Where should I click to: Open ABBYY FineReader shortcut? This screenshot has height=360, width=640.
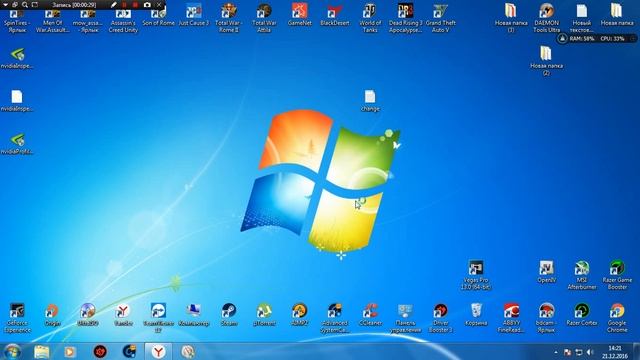(x=511, y=318)
